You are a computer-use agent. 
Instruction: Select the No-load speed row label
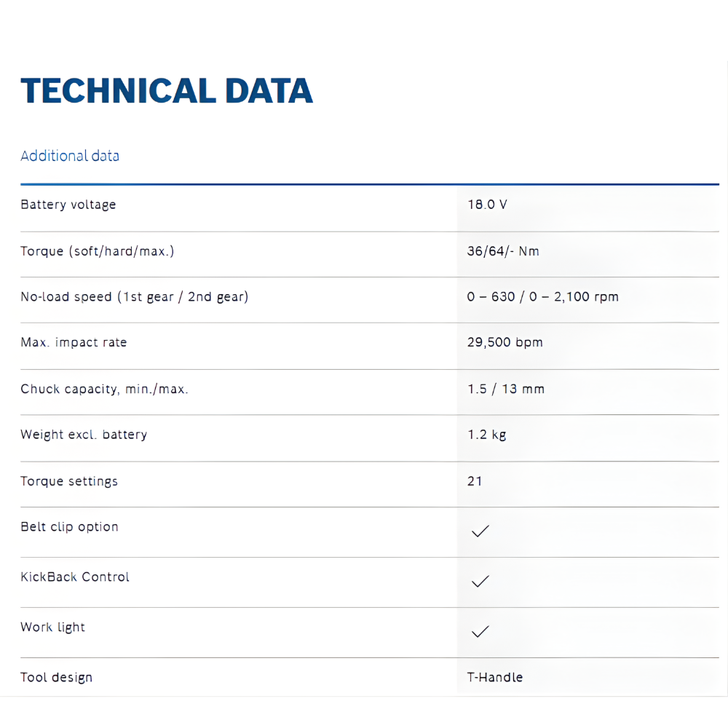coord(135,297)
